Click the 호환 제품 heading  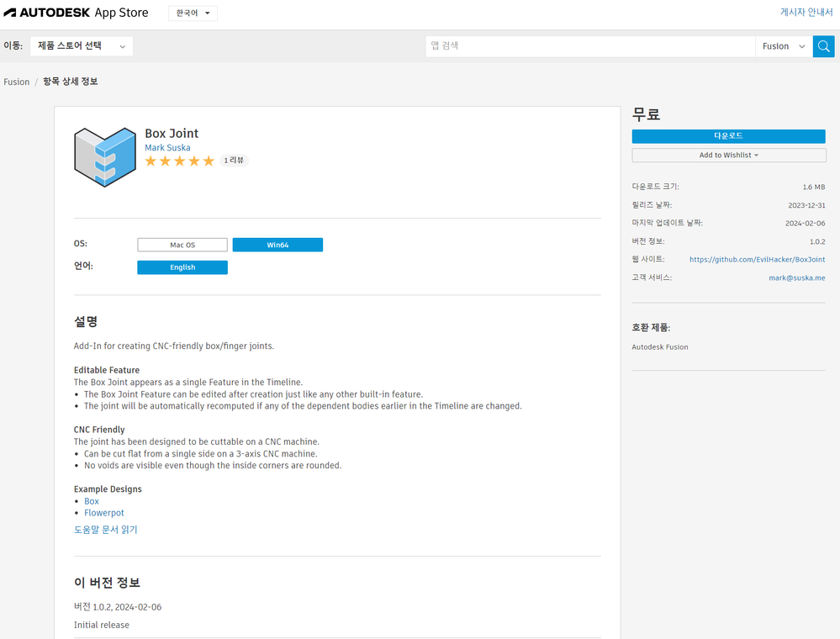pos(651,328)
